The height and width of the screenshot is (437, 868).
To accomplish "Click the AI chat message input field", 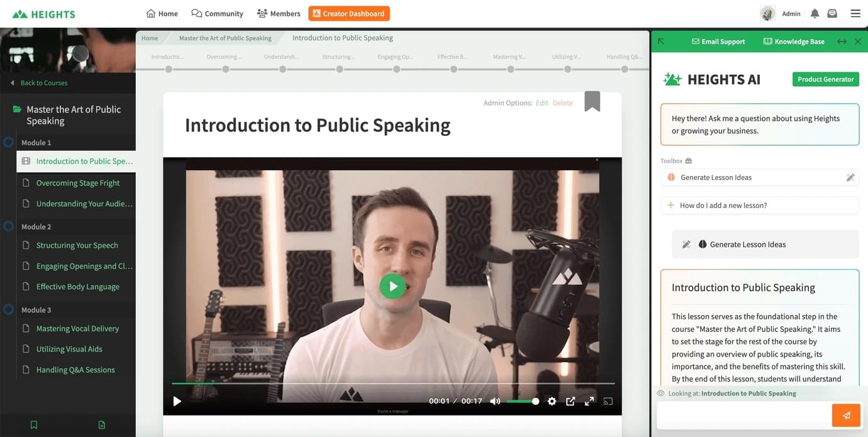I will pyautogui.click(x=743, y=416).
